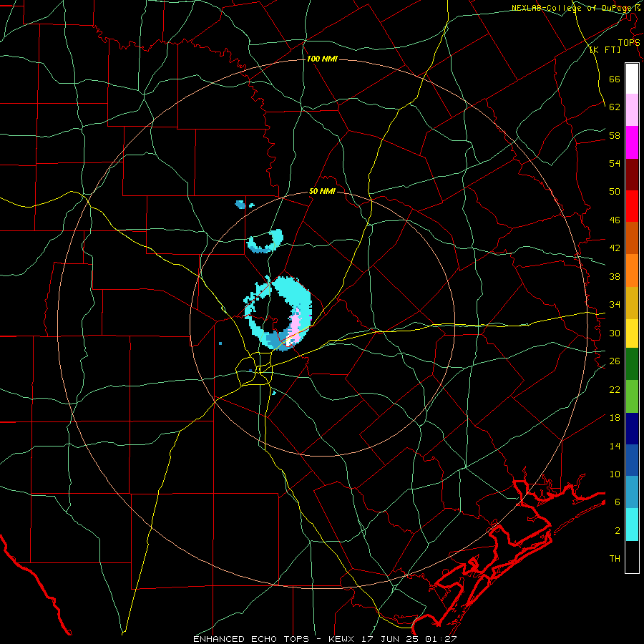The image size is (644, 644).
Task: Click the '42' legend value
Action: (x=615, y=248)
